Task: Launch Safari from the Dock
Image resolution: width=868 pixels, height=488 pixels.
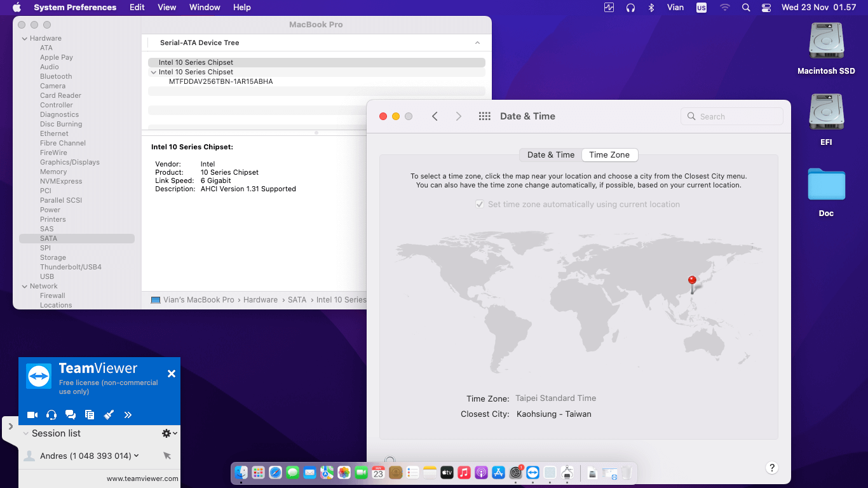Action: click(x=275, y=472)
